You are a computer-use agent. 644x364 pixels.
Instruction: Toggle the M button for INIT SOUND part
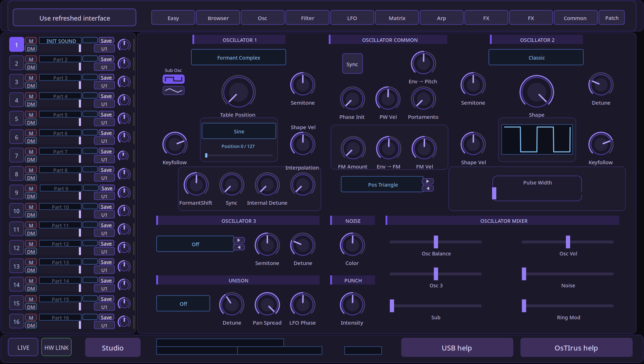[x=31, y=41]
